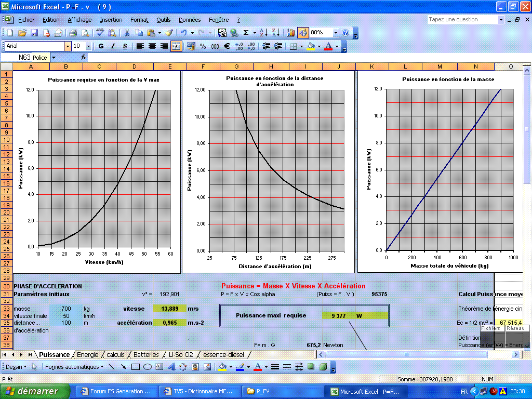Open the zoom 80% dropdown
This screenshot has height=399, width=532.
click(336, 33)
